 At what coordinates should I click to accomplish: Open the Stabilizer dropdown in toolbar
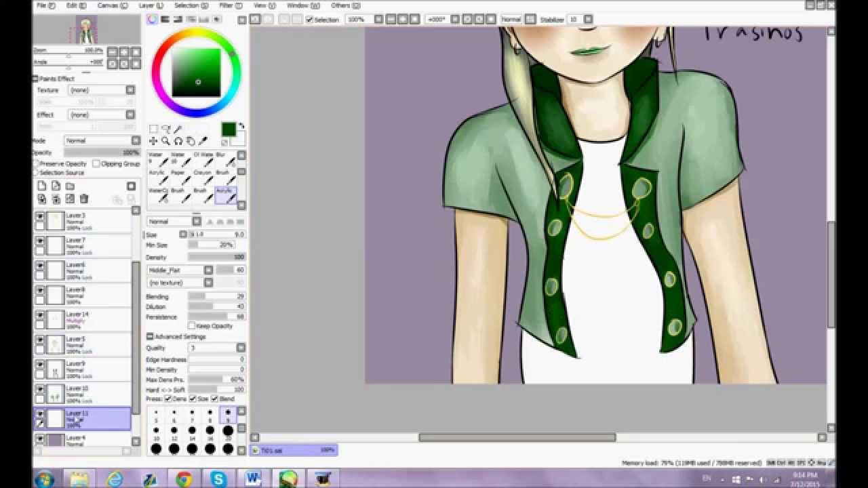coord(588,20)
